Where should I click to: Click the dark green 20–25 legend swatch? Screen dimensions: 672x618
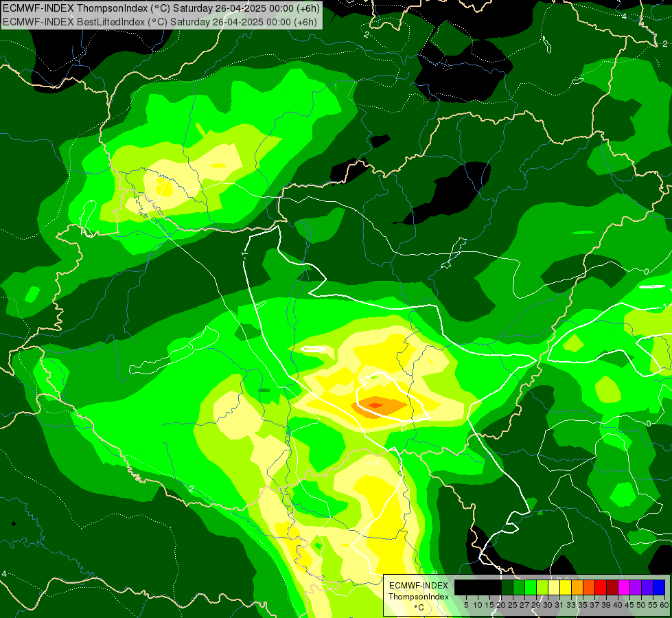click(507, 587)
